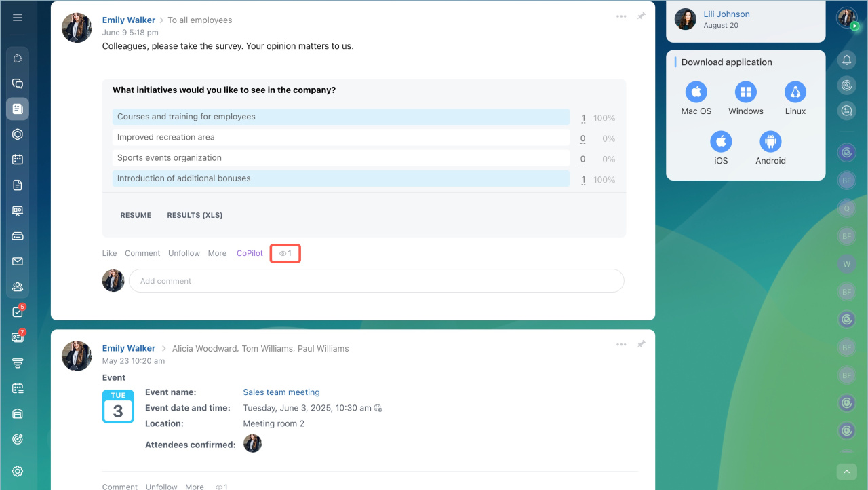
Task: Open the Sales team meeting link
Action: click(281, 392)
